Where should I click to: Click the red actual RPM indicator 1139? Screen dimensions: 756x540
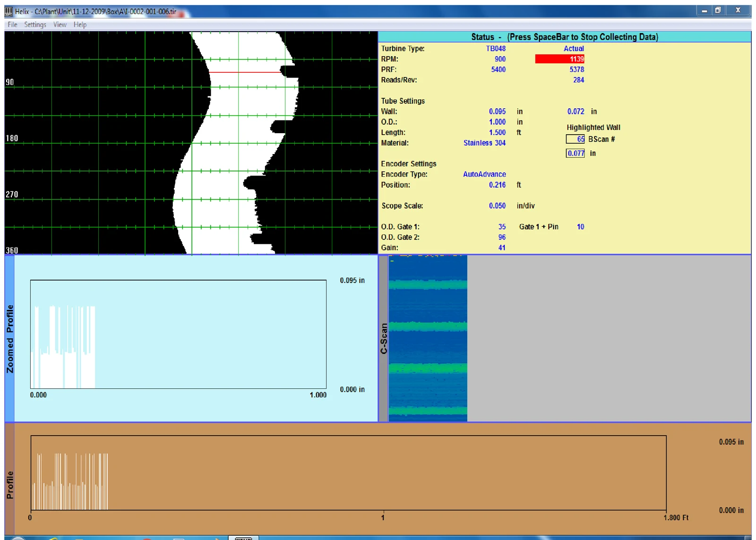pyautogui.click(x=559, y=59)
